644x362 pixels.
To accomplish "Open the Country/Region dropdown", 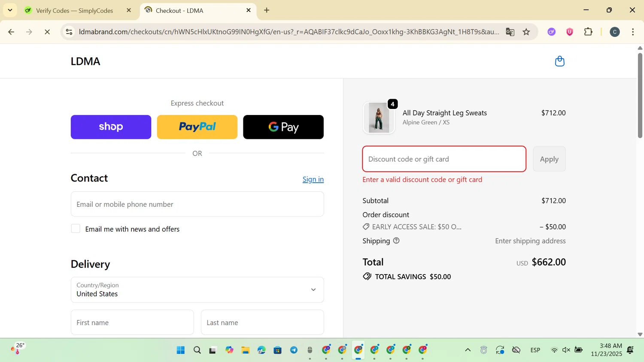I will [197, 290].
